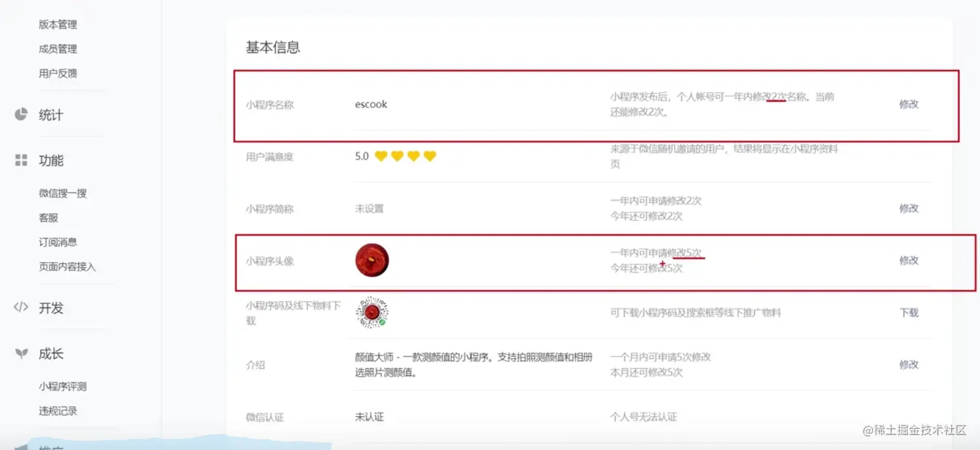Click the first satisfaction heart icon
The height and width of the screenshot is (450, 980).
click(381, 156)
